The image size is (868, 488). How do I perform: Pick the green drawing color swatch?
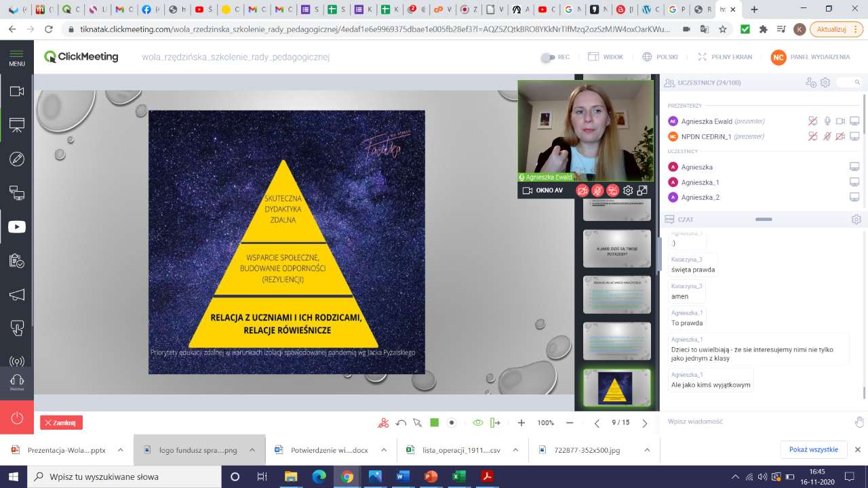435,423
